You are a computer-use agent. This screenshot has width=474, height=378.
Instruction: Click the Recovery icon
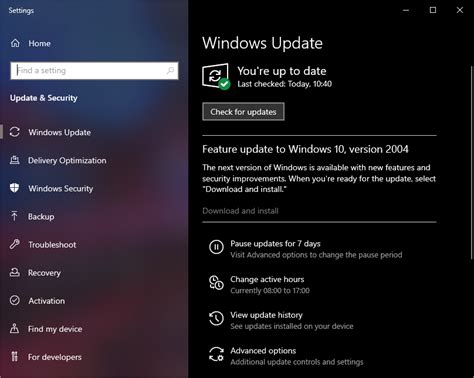pos(15,272)
